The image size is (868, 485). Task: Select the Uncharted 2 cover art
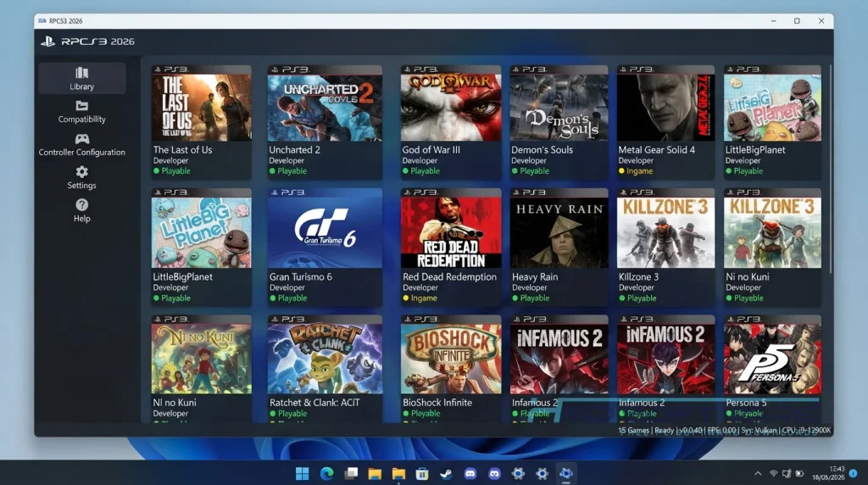325,108
